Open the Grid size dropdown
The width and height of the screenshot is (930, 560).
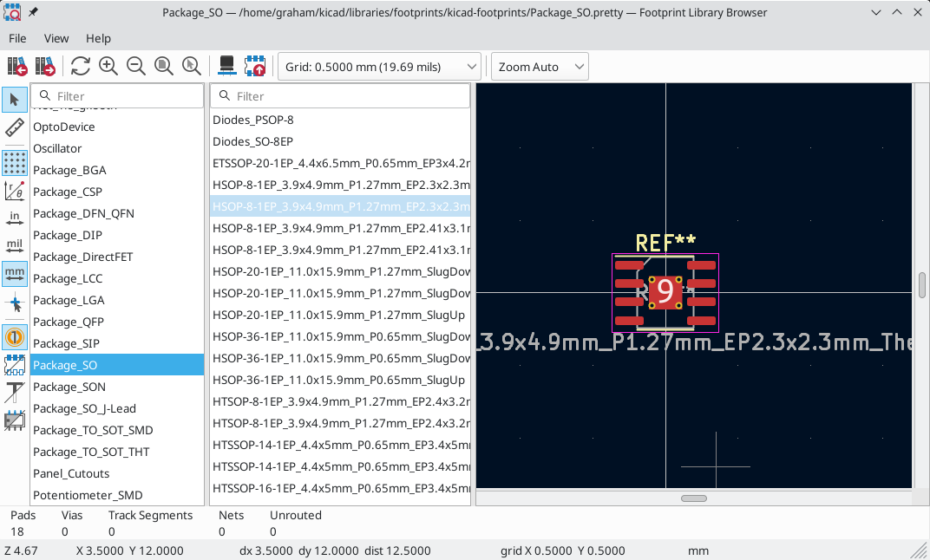[379, 67]
